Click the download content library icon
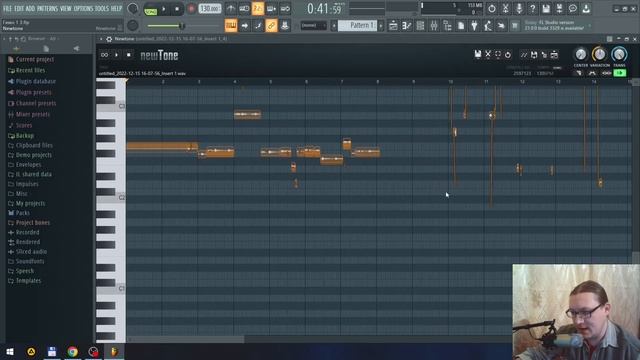640x360 pixels. coord(586,9)
